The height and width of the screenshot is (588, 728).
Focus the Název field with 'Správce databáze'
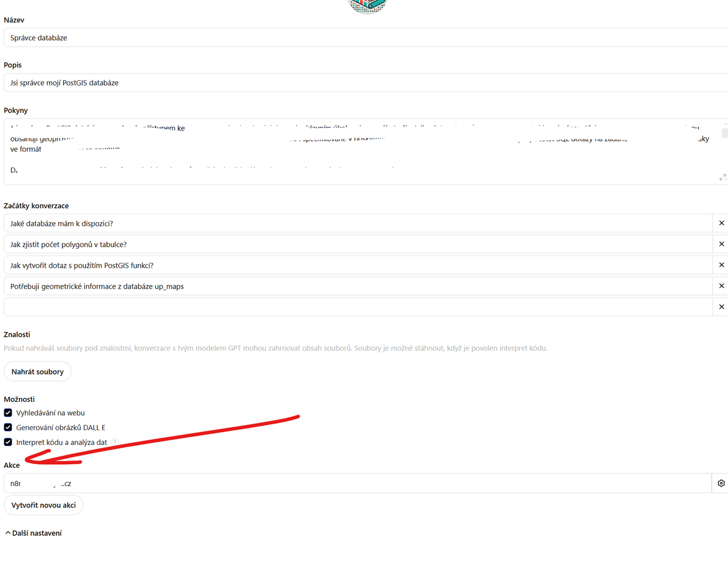click(366, 38)
